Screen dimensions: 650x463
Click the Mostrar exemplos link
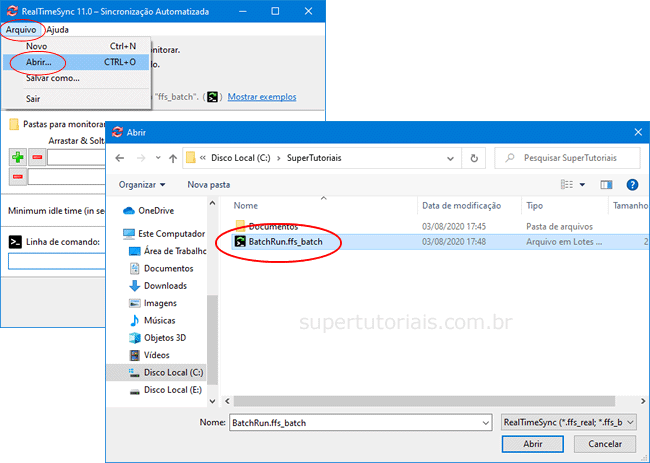pyautogui.click(x=262, y=97)
